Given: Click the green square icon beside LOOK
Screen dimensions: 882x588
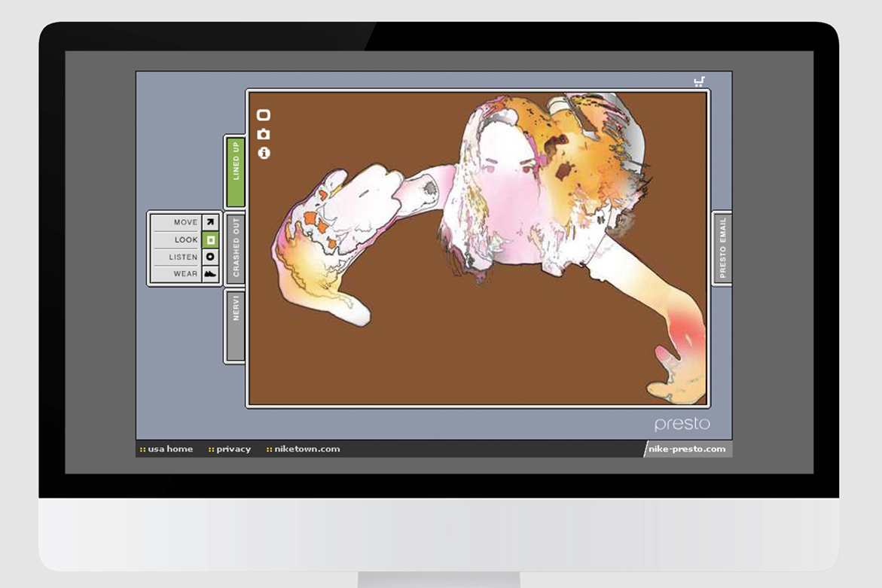Looking at the screenshot, I should click(210, 240).
